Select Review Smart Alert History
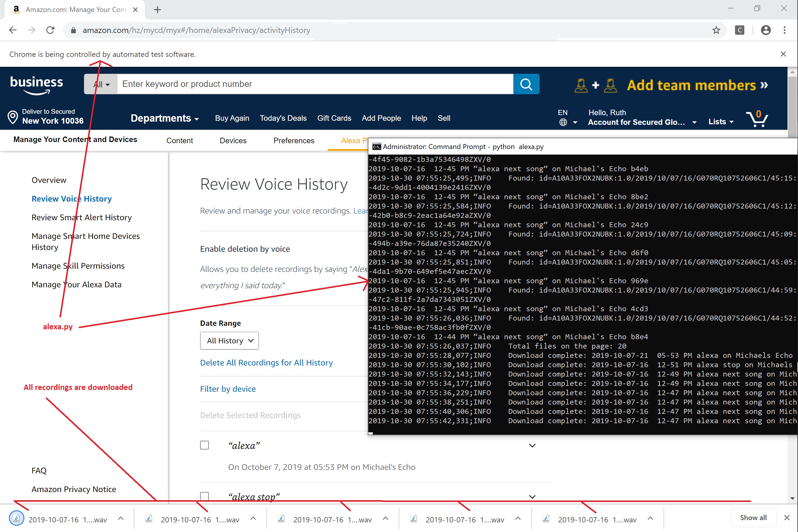 [x=81, y=218]
